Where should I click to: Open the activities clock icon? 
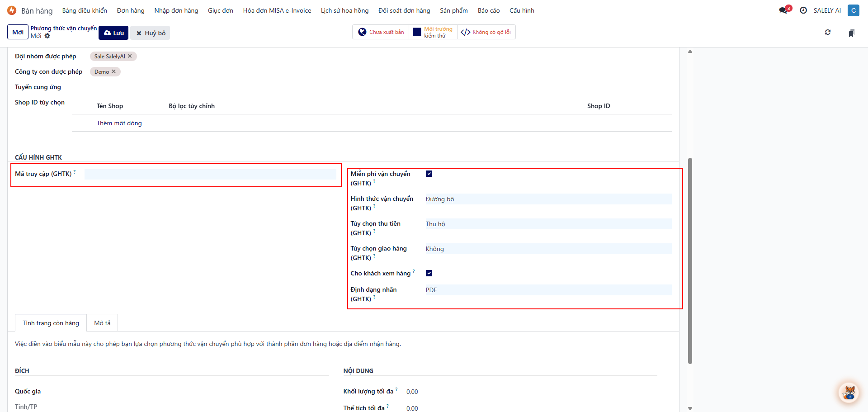[803, 10]
